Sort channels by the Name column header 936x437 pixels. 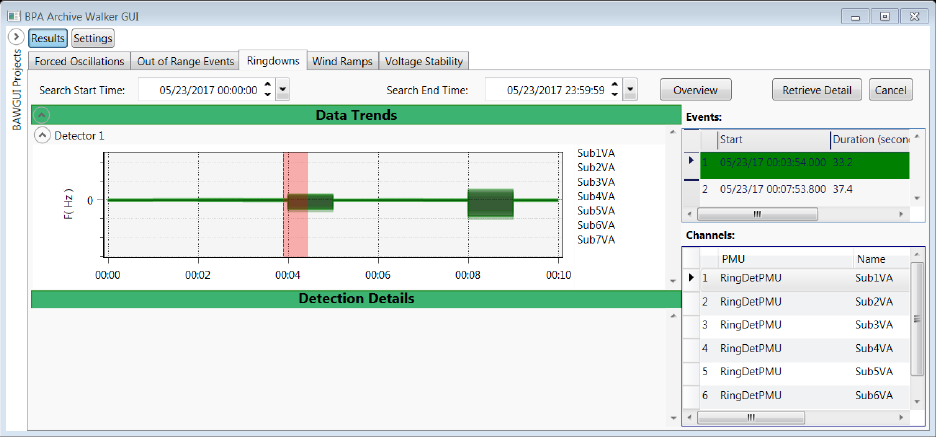881,260
